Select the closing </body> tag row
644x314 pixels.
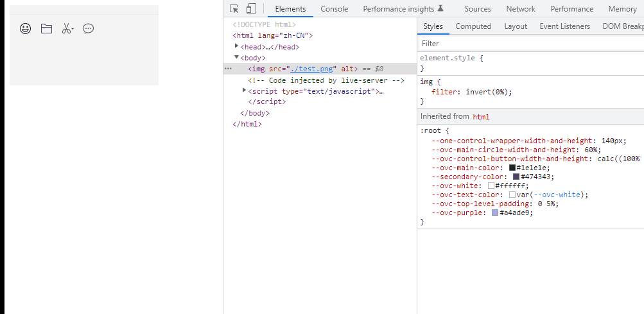pyautogui.click(x=255, y=113)
